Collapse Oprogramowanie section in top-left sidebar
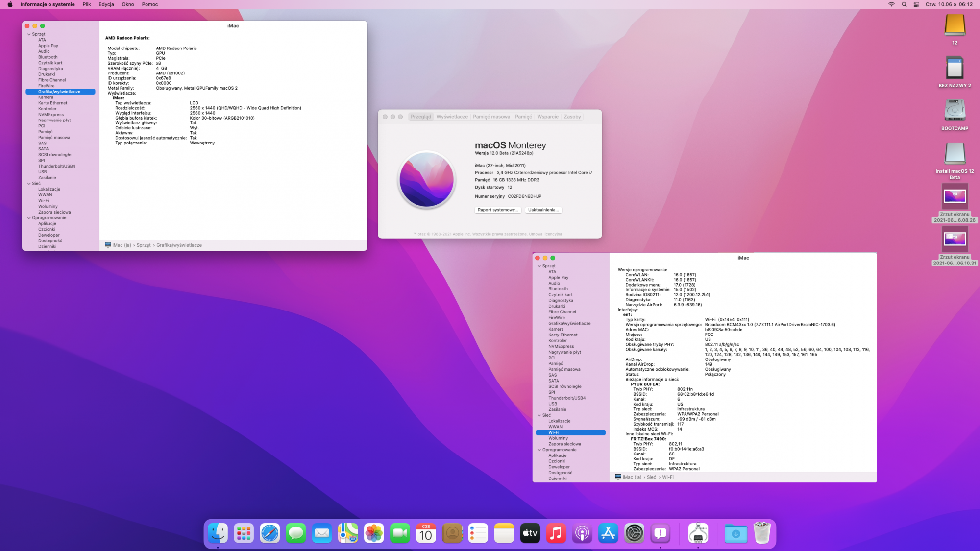980x551 pixels. point(29,218)
